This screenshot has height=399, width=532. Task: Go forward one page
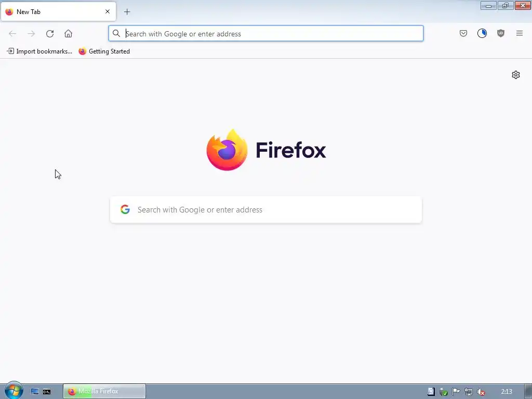tap(31, 34)
